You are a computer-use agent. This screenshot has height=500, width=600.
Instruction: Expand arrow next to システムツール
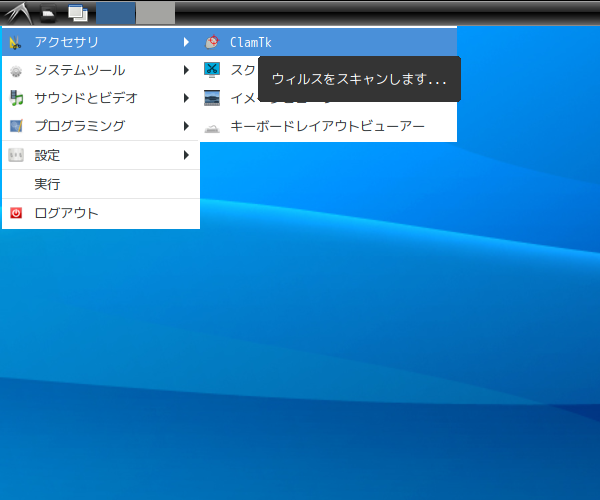[186, 70]
